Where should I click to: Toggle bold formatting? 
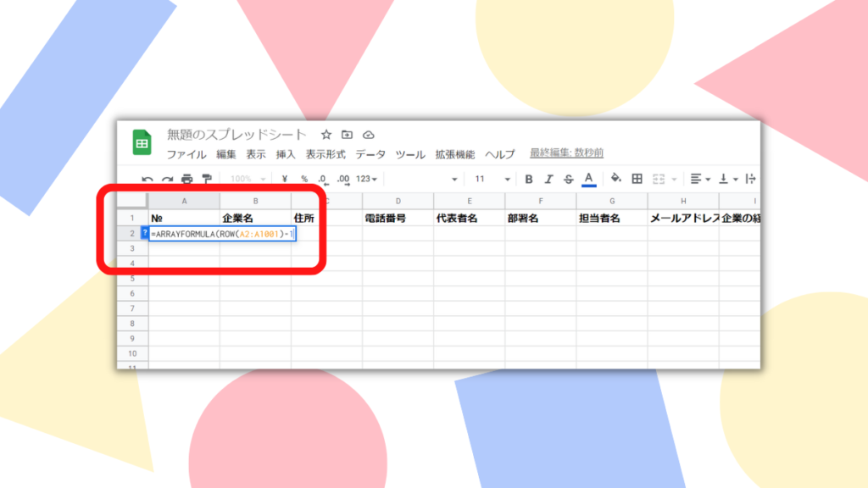(x=529, y=179)
